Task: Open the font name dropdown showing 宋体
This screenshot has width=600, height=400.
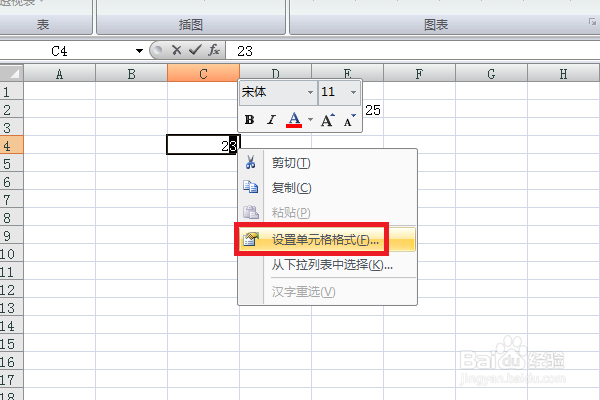Action: click(x=310, y=92)
